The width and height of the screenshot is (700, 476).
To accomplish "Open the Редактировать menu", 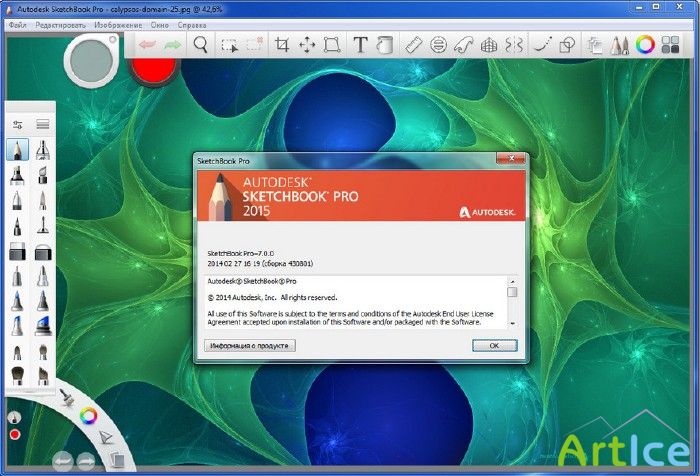I will pyautogui.click(x=60, y=25).
